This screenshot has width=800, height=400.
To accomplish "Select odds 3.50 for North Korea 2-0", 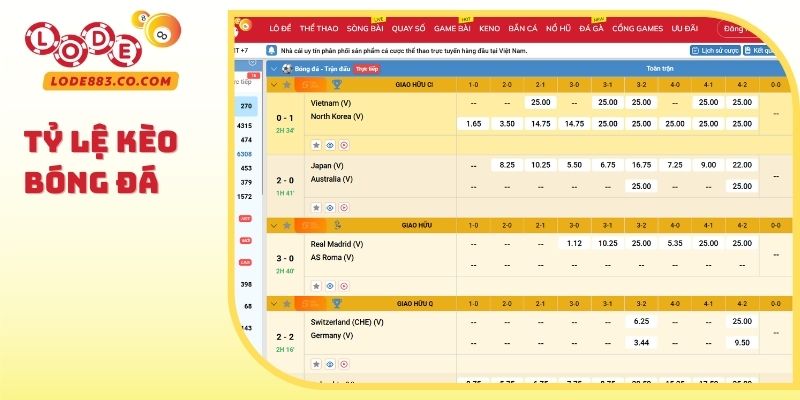I will tap(507, 123).
